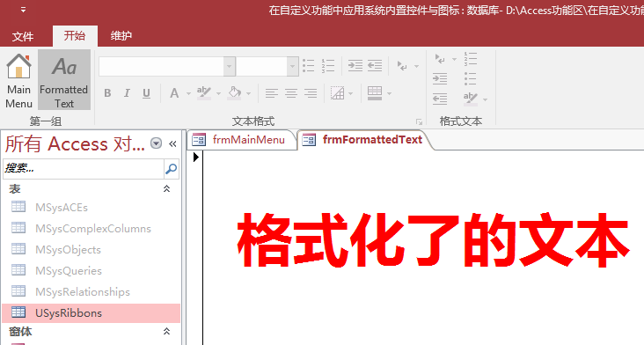The image size is (644, 345).
Task: Decrease indent in 文本格式 group
Action: [375, 66]
